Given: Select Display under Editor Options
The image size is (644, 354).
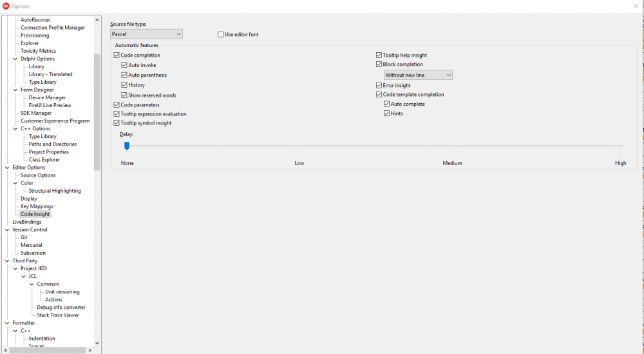Looking at the screenshot, I should [x=29, y=199].
